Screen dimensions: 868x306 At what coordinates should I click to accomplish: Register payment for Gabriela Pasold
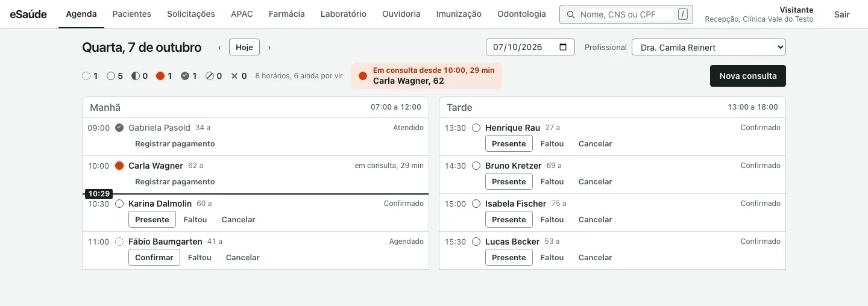[x=175, y=144]
